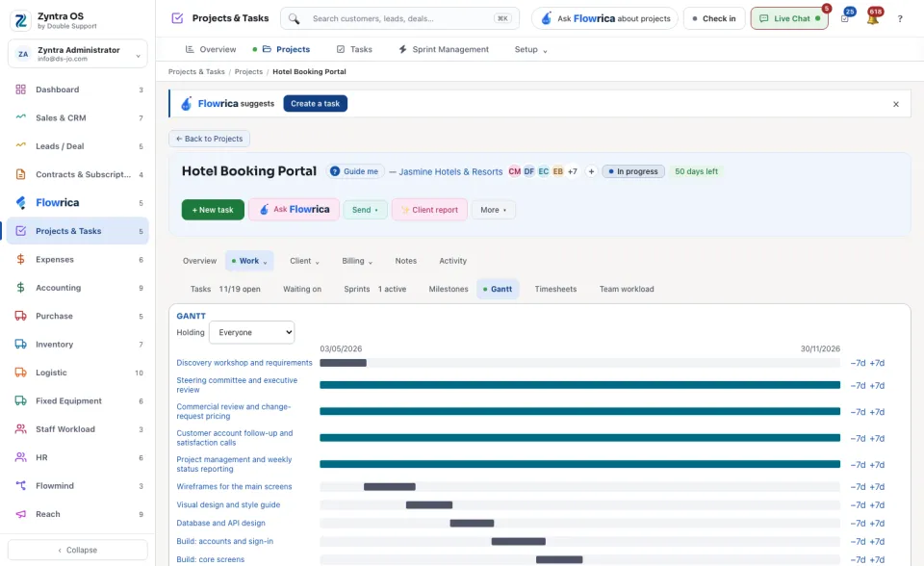The height and width of the screenshot is (566, 924).
Task: Open the Send dropdown button
Action: click(x=366, y=210)
